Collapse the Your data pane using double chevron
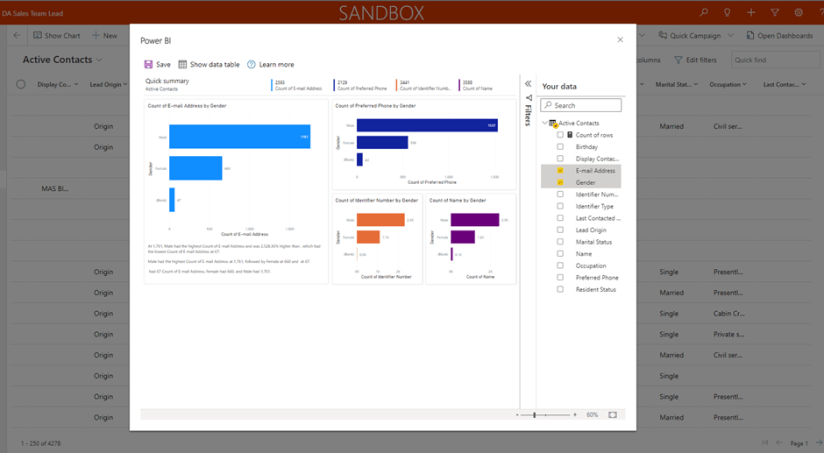The width and height of the screenshot is (824, 453). 528,84
